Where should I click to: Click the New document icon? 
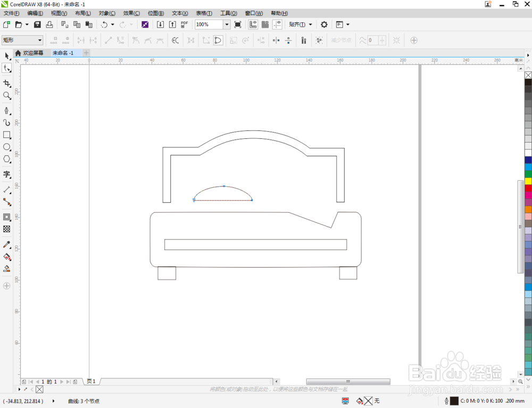pos(6,24)
